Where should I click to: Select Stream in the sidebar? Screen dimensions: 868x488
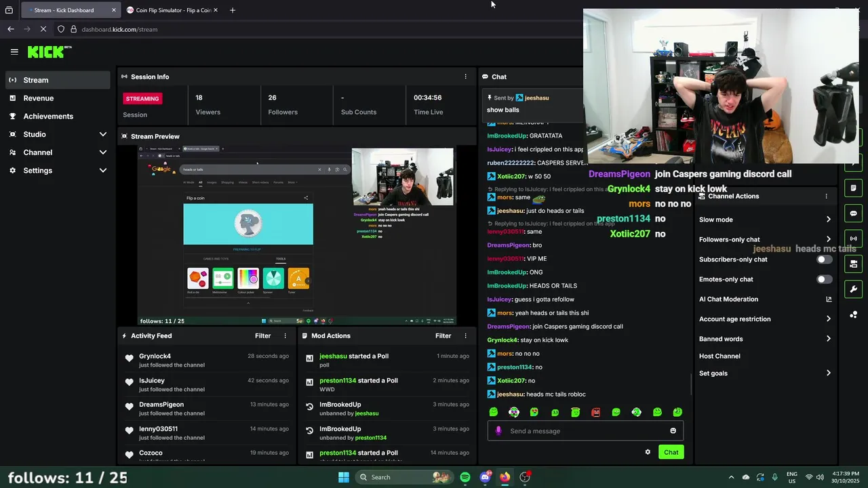point(58,80)
